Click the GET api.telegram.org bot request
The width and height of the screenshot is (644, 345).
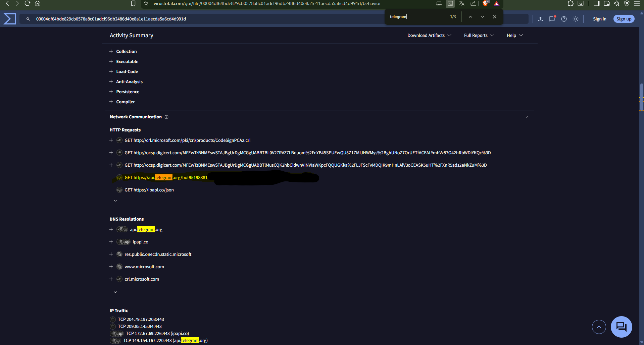click(166, 178)
